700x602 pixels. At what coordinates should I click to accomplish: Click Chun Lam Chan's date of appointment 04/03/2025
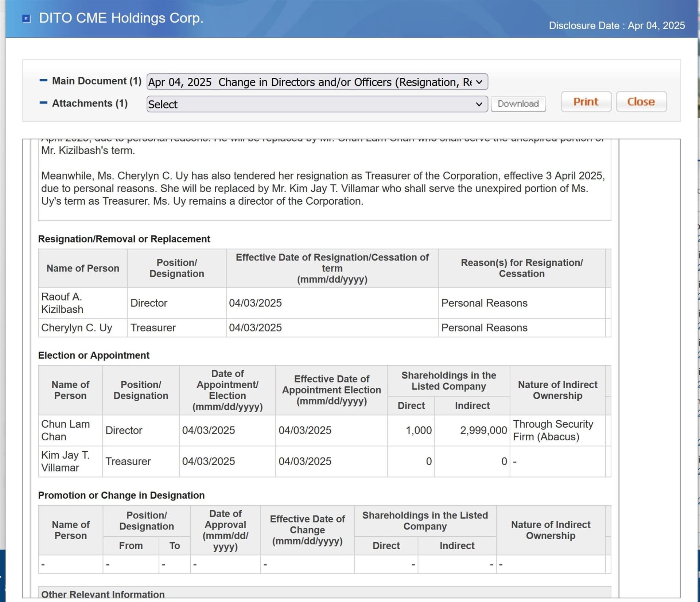click(209, 431)
